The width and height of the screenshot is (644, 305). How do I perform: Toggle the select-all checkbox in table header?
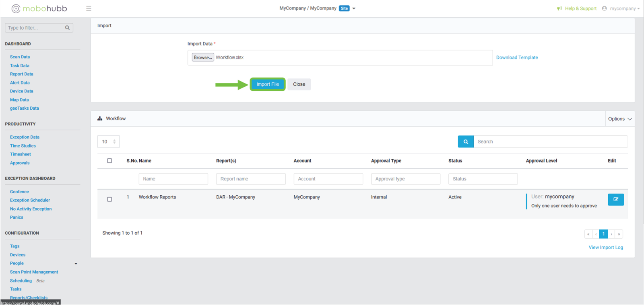click(x=109, y=161)
